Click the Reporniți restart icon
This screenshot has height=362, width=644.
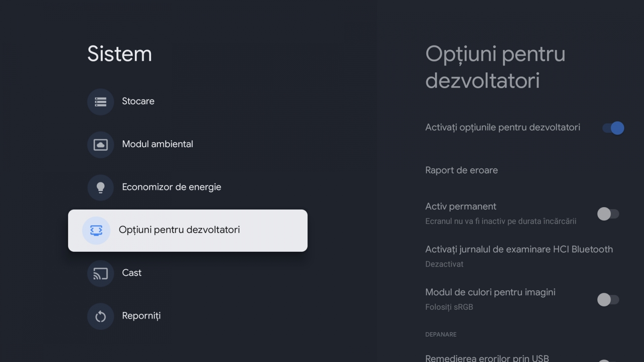[101, 317]
